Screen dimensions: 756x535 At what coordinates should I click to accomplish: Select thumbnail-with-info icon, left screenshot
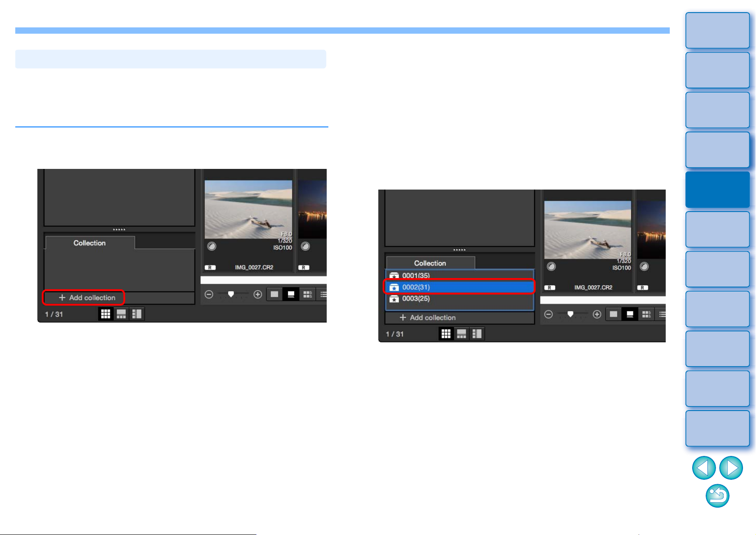click(291, 295)
